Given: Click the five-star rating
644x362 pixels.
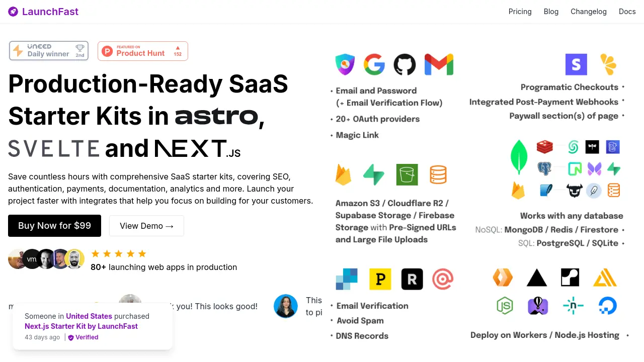Looking at the screenshot, I should click(x=119, y=253).
